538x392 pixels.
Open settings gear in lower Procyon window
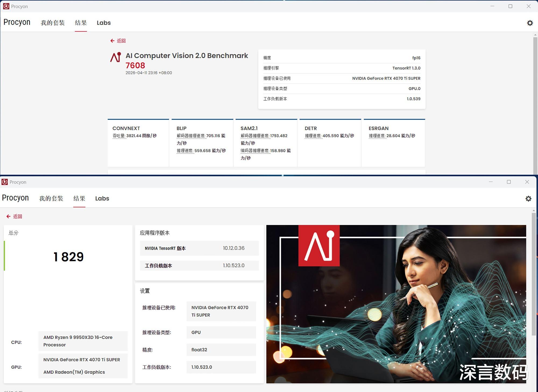(x=528, y=199)
